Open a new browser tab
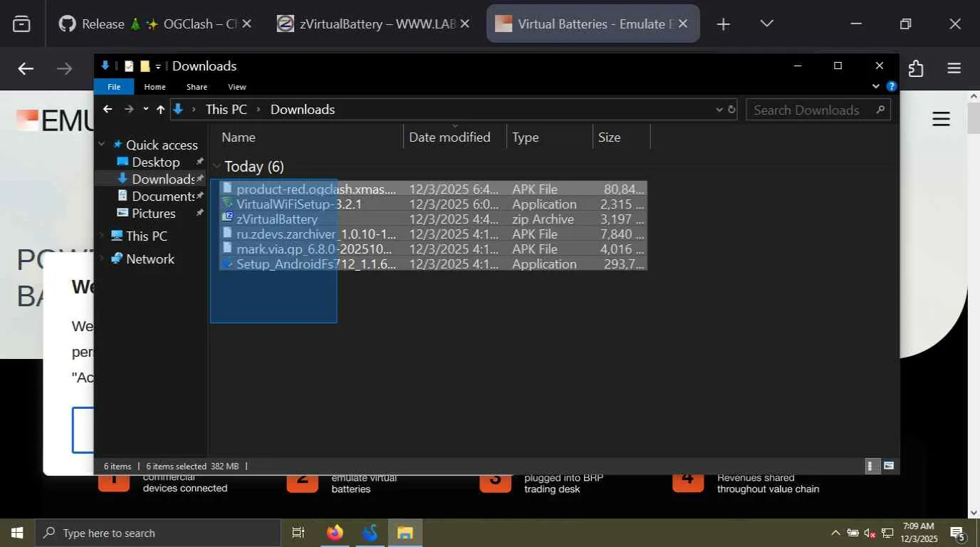 click(723, 24)
